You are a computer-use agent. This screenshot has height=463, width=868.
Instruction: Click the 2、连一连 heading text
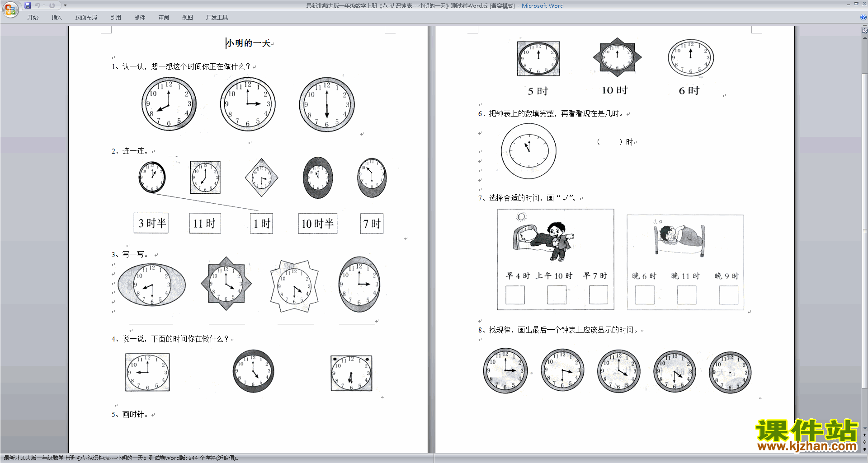pos(130,151)
